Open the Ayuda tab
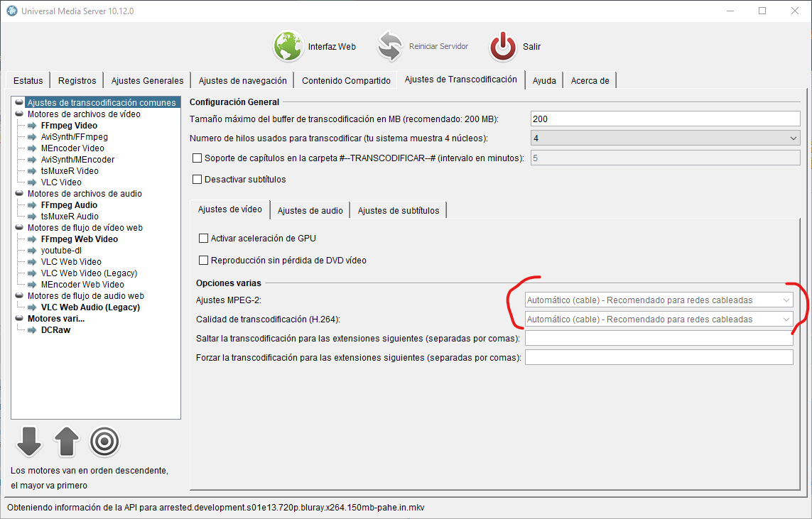 tap(544, 81)
